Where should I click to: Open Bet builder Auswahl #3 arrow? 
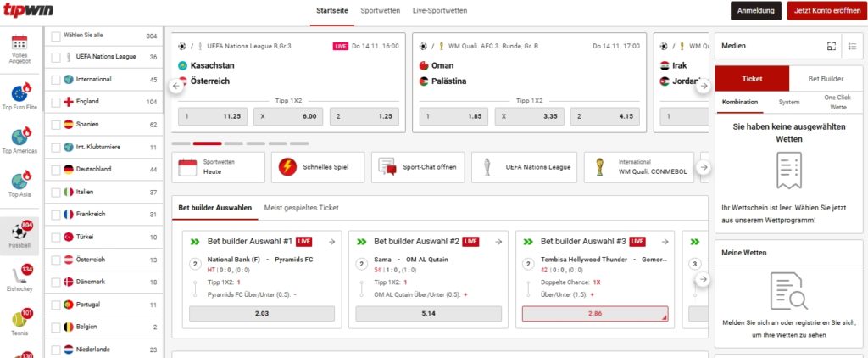pyautogui.click(x=665, y=242)
